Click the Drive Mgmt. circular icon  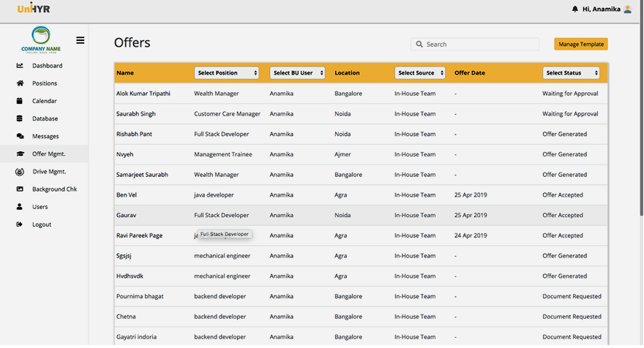click(20, 172)
